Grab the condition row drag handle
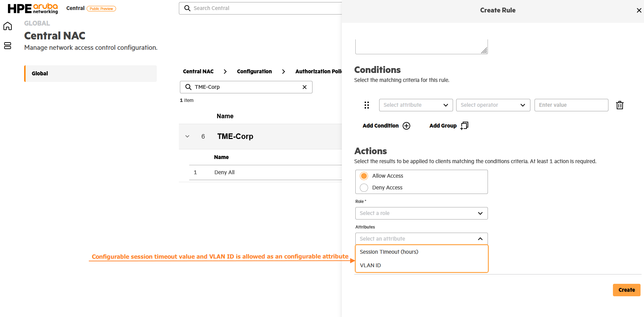 [367, 105]
